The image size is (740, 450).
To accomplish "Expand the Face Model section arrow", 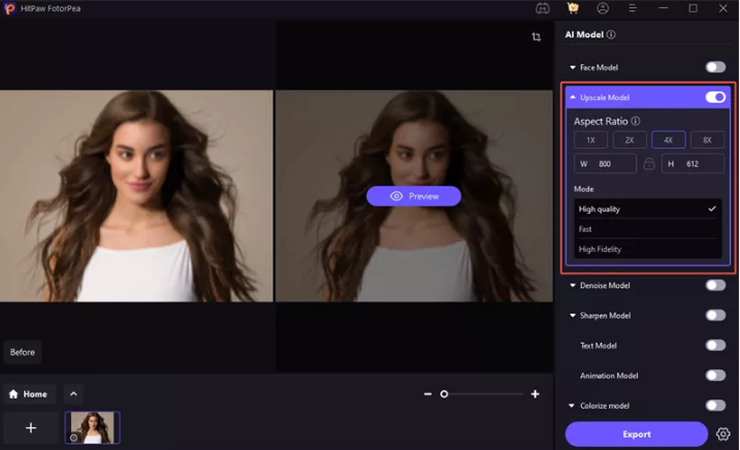I will 572,67.
